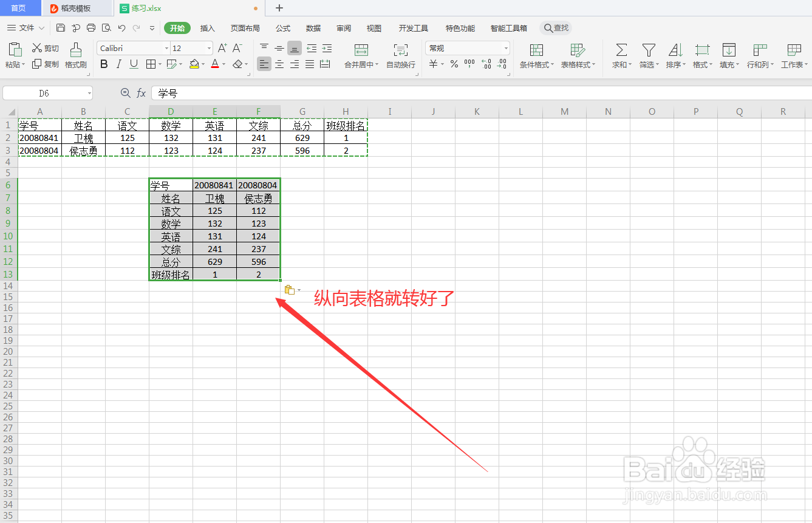
Task: Switch to the 稻壳模板 document tab
Action: point(77,8)
